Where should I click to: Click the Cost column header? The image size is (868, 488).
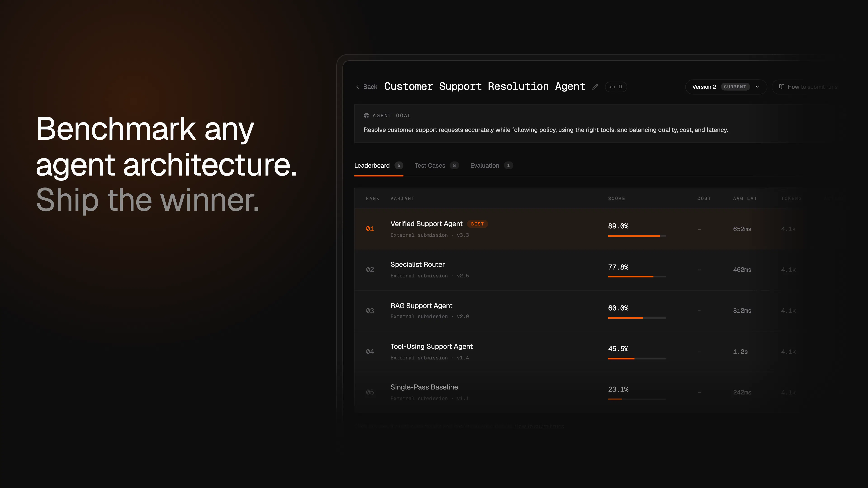point(704,198)
